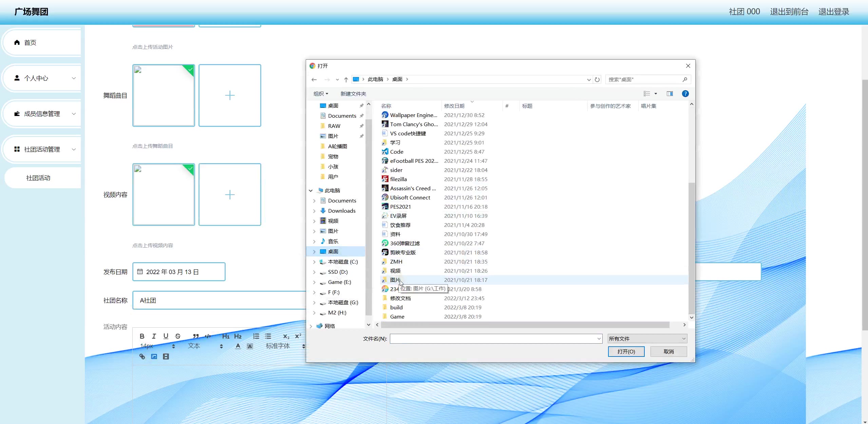
Task: Toggle bold in activity content editor
Action: point(142,336)
